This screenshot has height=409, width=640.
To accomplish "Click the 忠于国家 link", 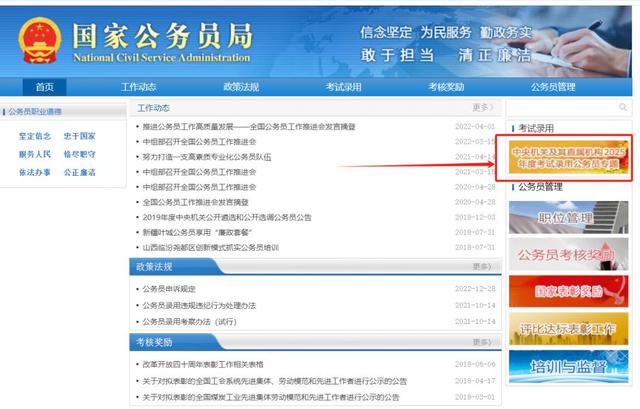I will point(80,136).
